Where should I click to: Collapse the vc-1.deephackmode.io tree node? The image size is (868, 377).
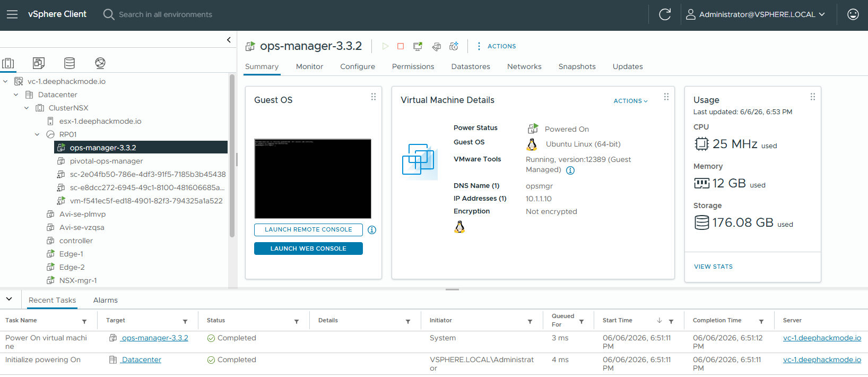[5, 81]
